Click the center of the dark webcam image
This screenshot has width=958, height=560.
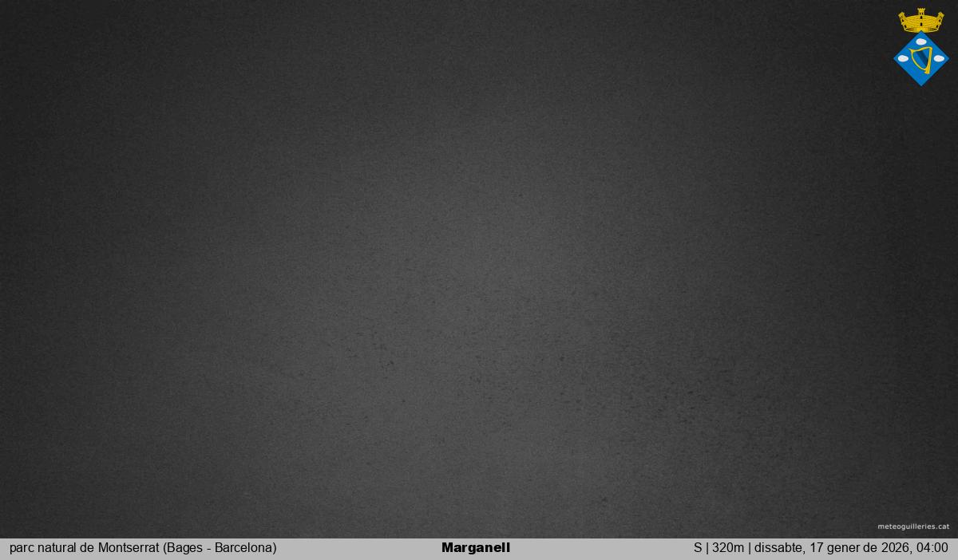[x=479, y=269]
